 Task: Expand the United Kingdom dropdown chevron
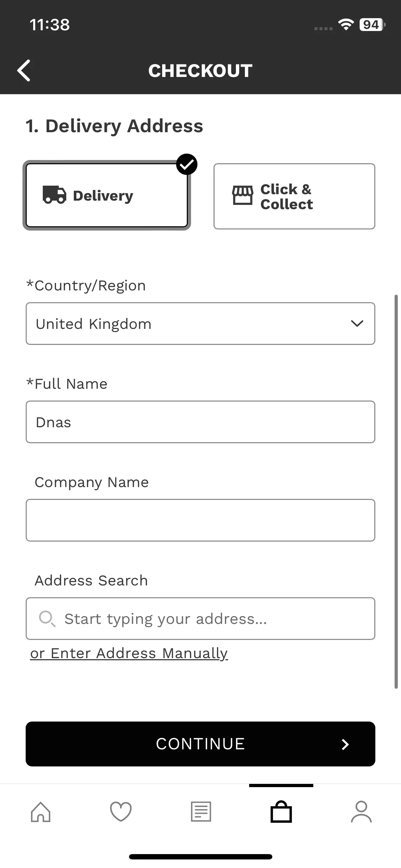[x=357, y=323]
